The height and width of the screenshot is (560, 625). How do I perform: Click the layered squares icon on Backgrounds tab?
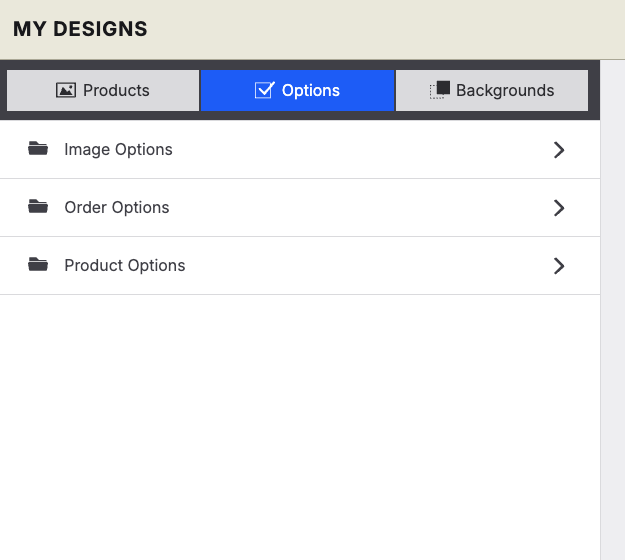[x=440, y=90]
